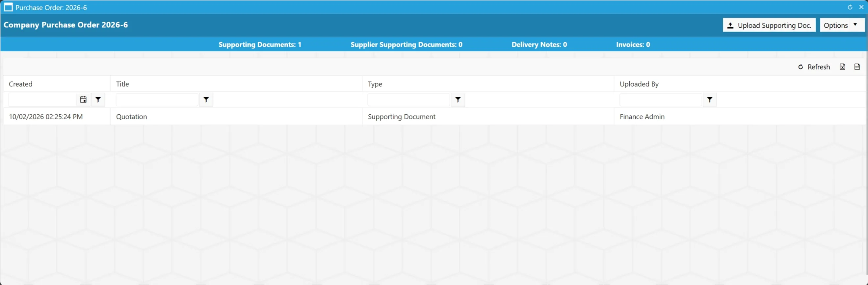The image size is (868, 285).
Task: Focus the Uploaded By filter text box
Action: point(660,100)
